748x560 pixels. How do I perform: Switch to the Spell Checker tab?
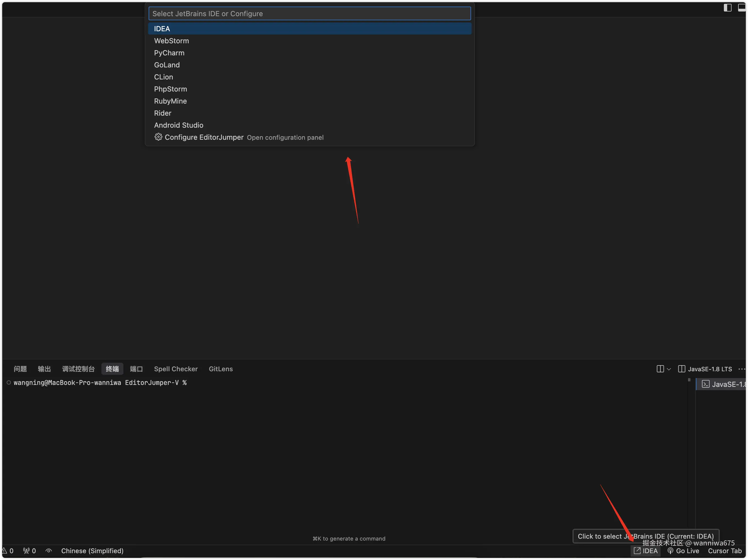point(176,369)
